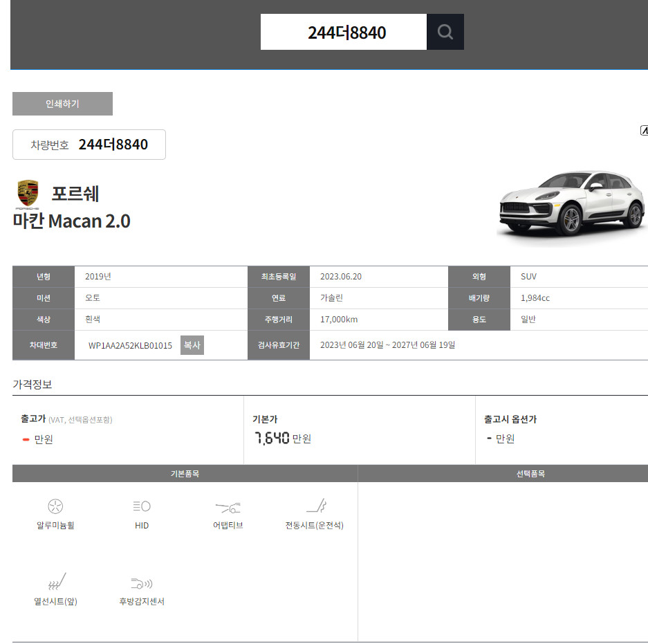
Task: Click the 후방감지센서 sensor icon
Action: tap(142, 583)
